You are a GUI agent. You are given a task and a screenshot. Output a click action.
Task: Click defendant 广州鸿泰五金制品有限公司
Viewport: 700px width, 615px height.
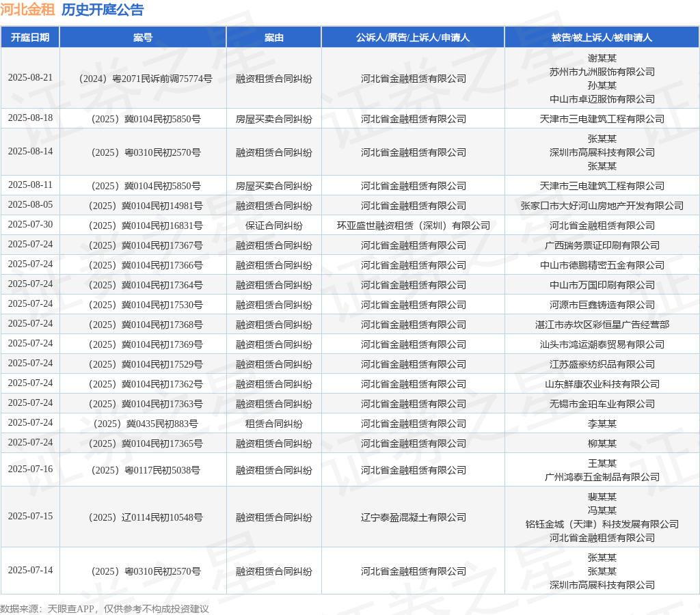[602, 477]
